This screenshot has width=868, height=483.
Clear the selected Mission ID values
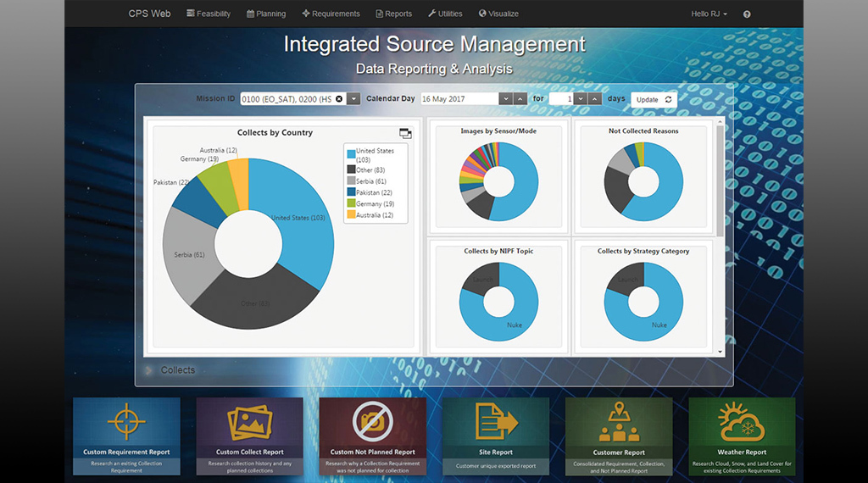[339, 99]
